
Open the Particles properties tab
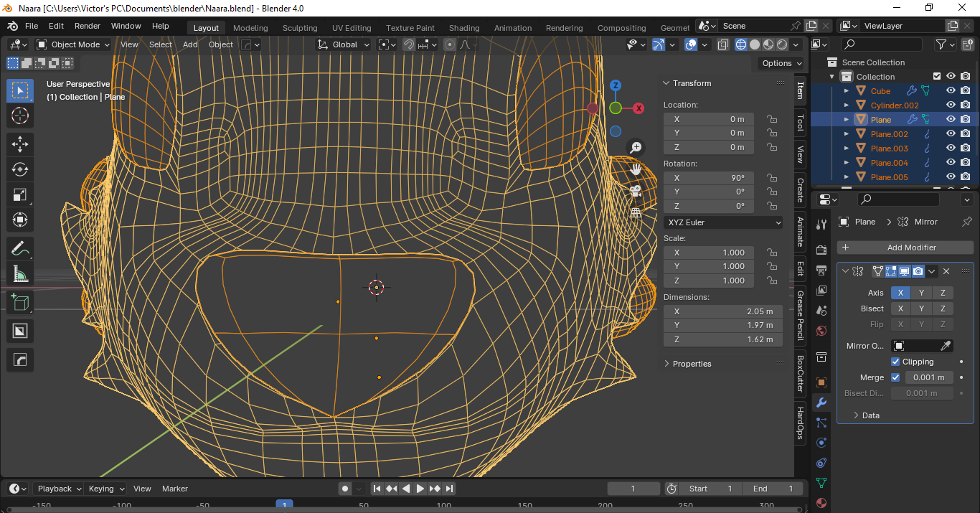pos(821,423)
